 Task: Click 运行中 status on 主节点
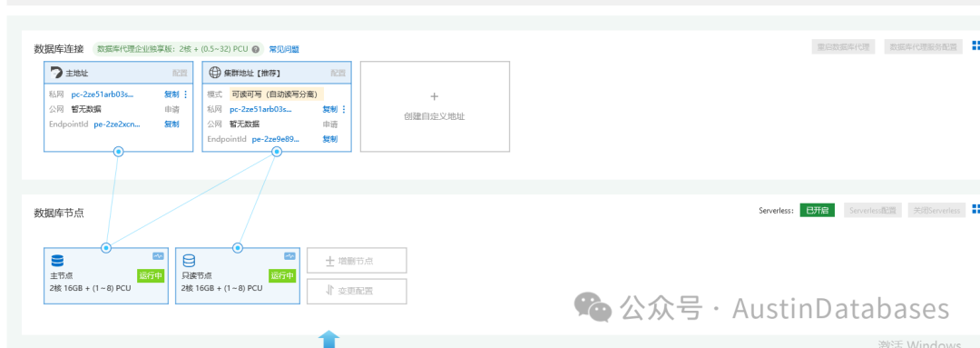151,275
